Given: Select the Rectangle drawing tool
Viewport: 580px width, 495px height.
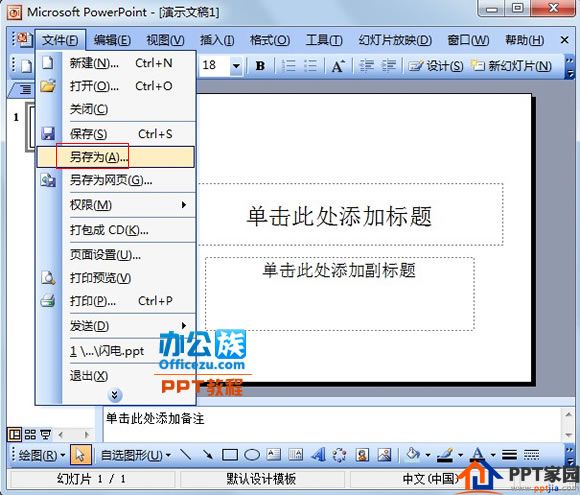Looking at the screenshot, I should (230, 455).
